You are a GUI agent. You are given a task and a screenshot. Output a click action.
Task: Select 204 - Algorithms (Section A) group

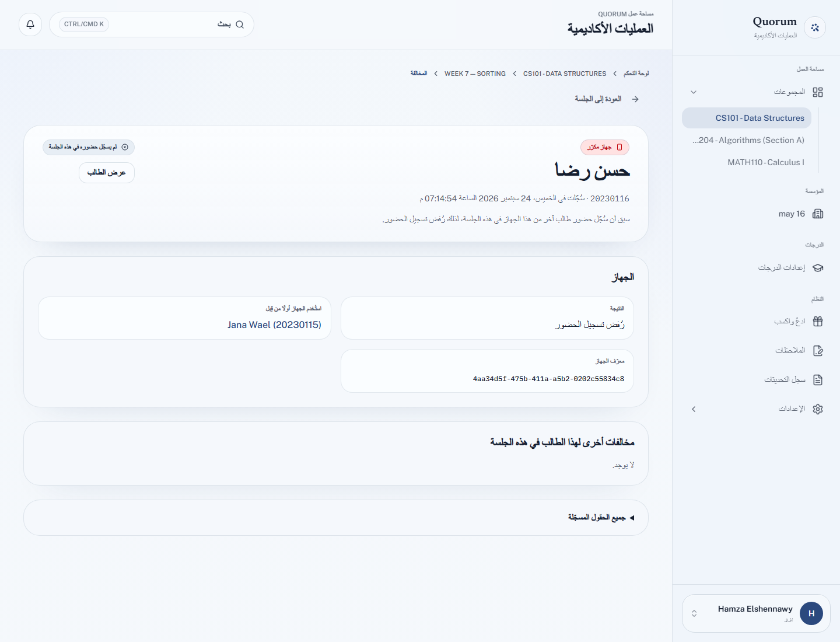point(747,140)
